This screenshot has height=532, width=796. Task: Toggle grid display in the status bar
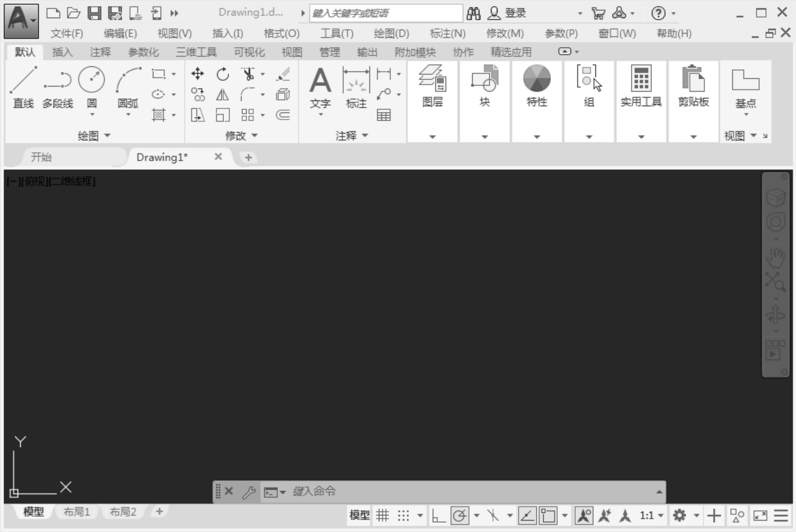pos(382,515)
